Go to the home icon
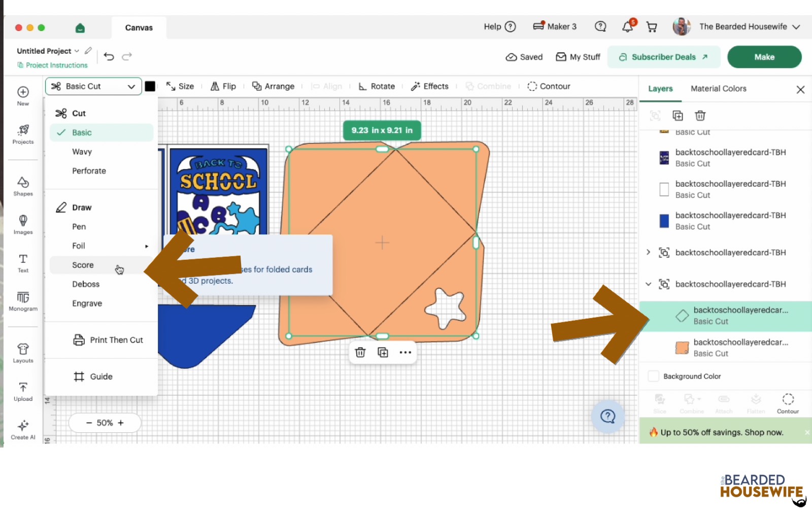This screenshot has width=812, height=516. [x=80, y=27]
